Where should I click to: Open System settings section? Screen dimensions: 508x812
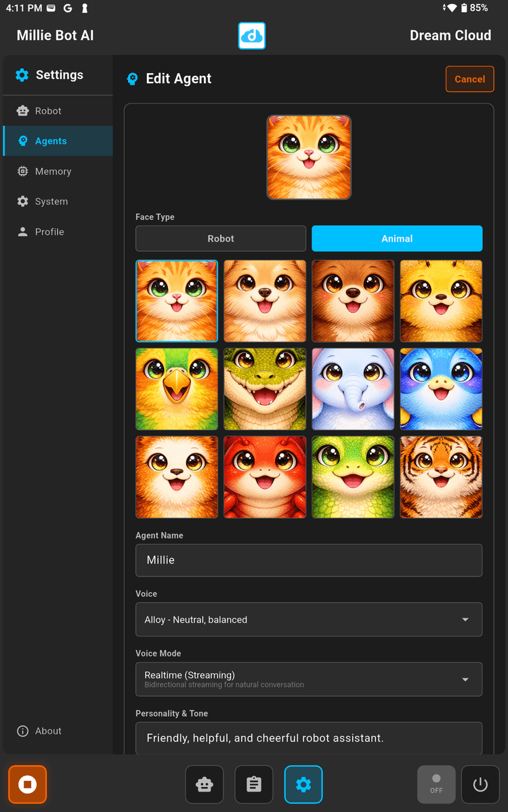tap(58, 201)
